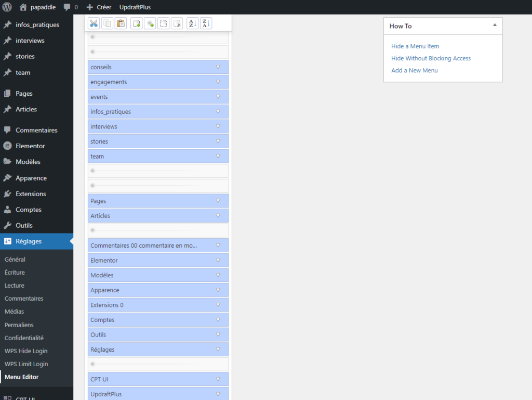Click the Cut (scissors) toolbar icon

94,23
